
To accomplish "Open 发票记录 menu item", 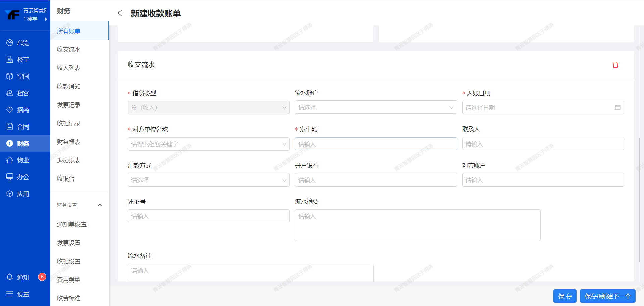I will click(x=69, y=105).
